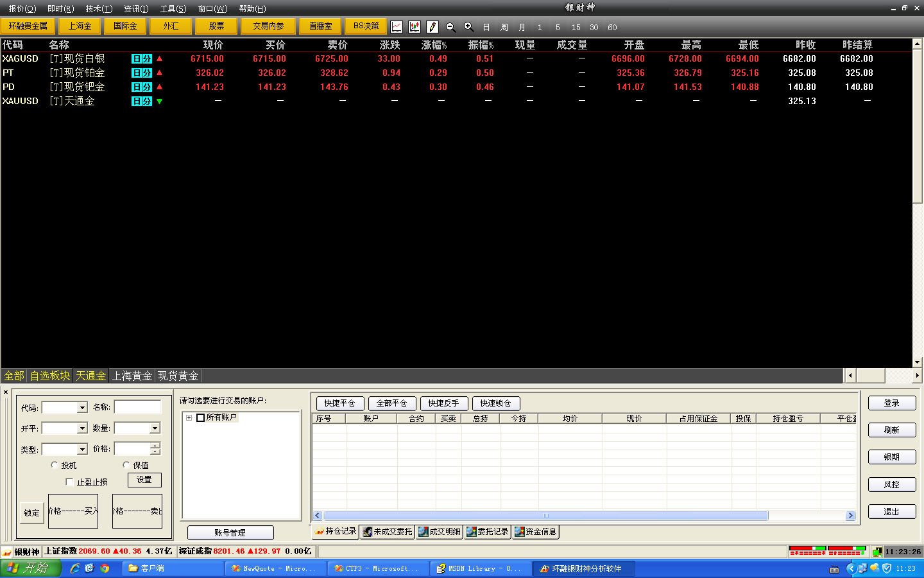Click the 登录 button

tap(891, 403)
